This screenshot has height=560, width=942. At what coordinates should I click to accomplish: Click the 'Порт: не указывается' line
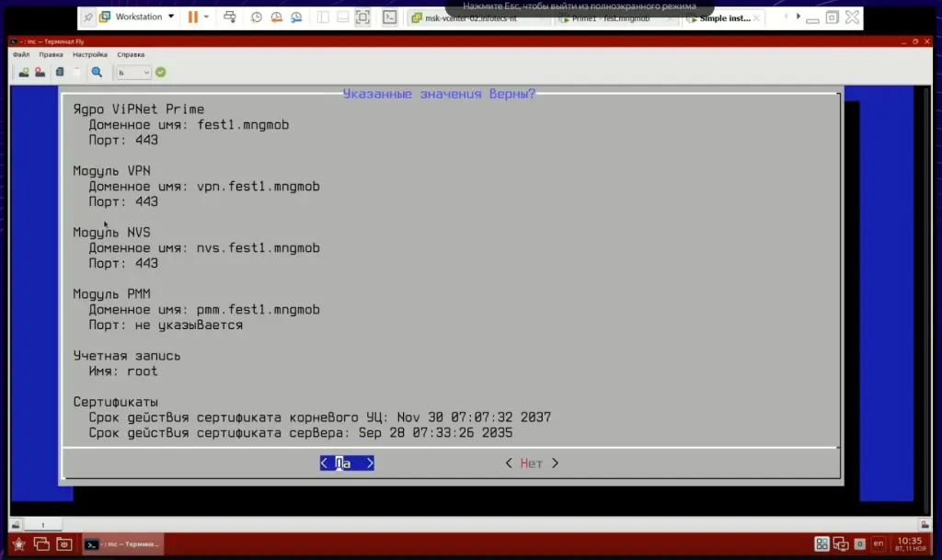coord(166,326)
